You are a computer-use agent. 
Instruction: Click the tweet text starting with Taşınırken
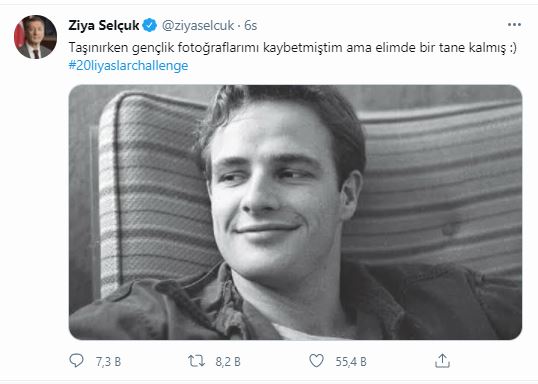pos(292,47)
